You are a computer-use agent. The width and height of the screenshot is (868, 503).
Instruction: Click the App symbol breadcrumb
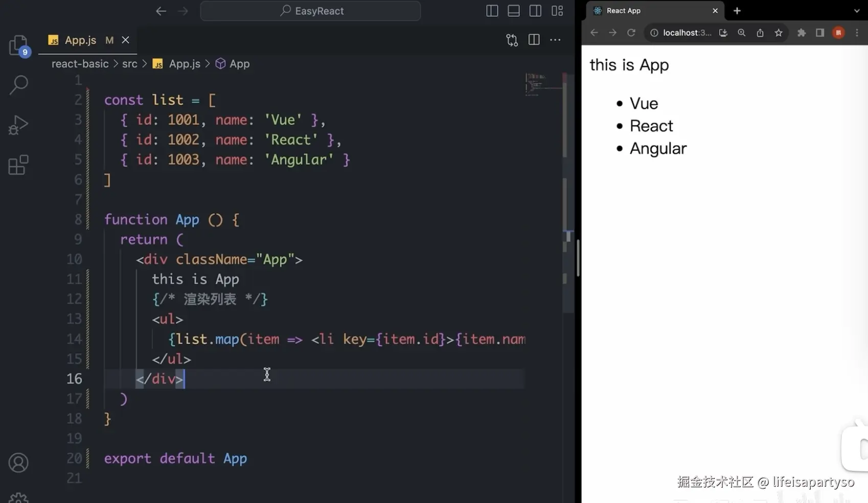(233, 64)
